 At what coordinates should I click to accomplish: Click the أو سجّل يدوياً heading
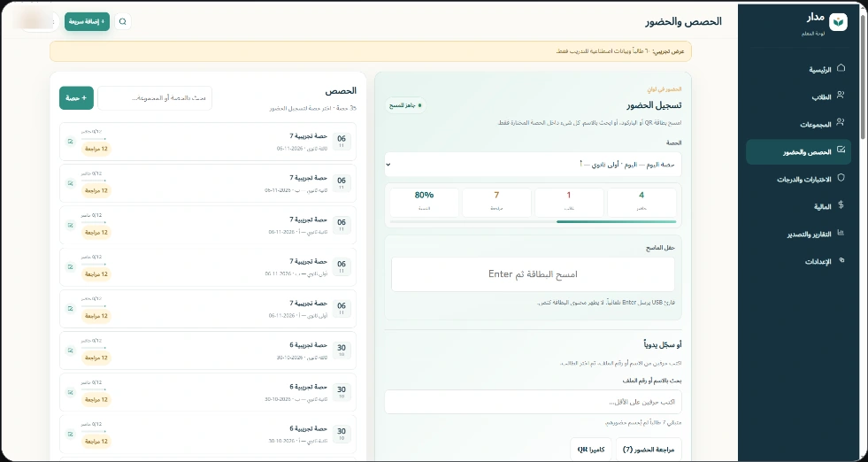click(663, 344)
